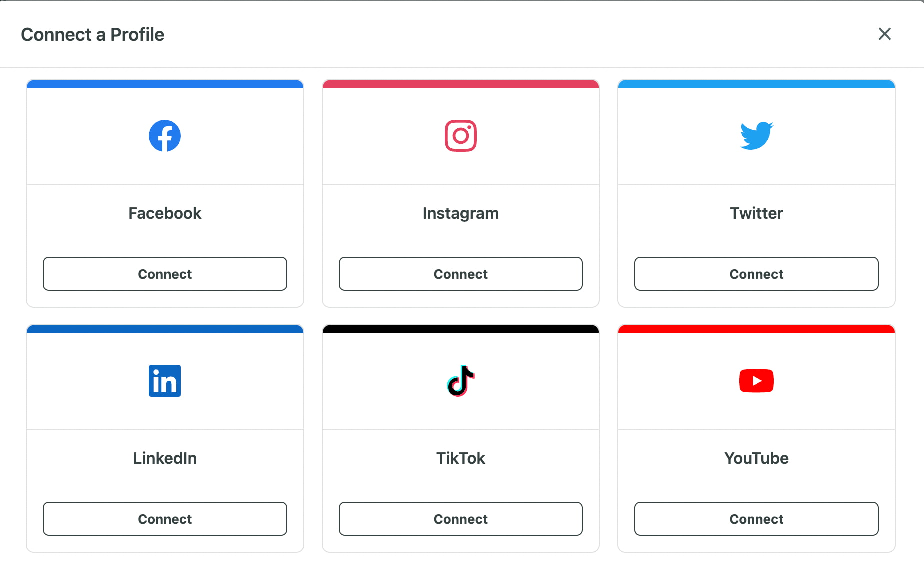This screenshot has height=564, width=924.
Task: Click the Twitter bird icon
Action: [x=756, y=135]
